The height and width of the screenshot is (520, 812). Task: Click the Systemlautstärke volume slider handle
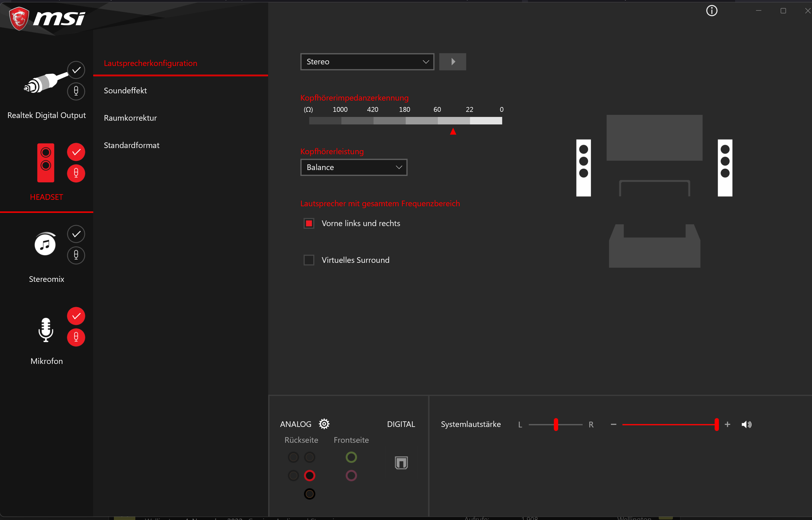click(716, 425)
